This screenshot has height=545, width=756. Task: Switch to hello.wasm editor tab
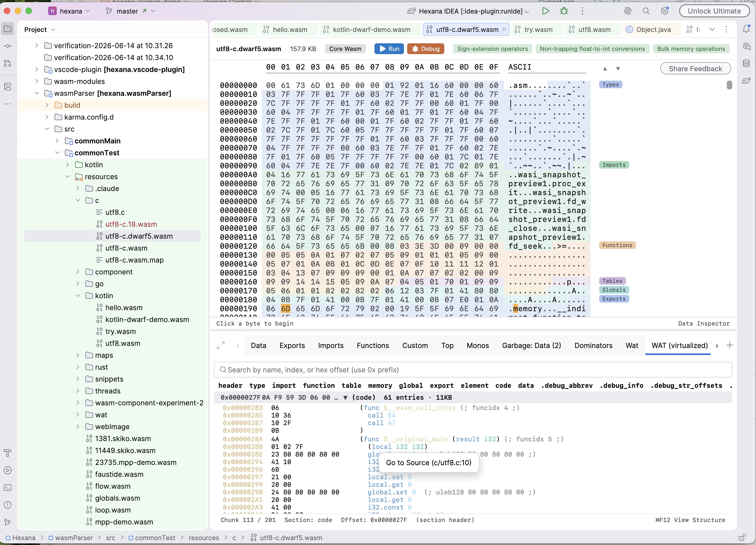coord(289,29)
